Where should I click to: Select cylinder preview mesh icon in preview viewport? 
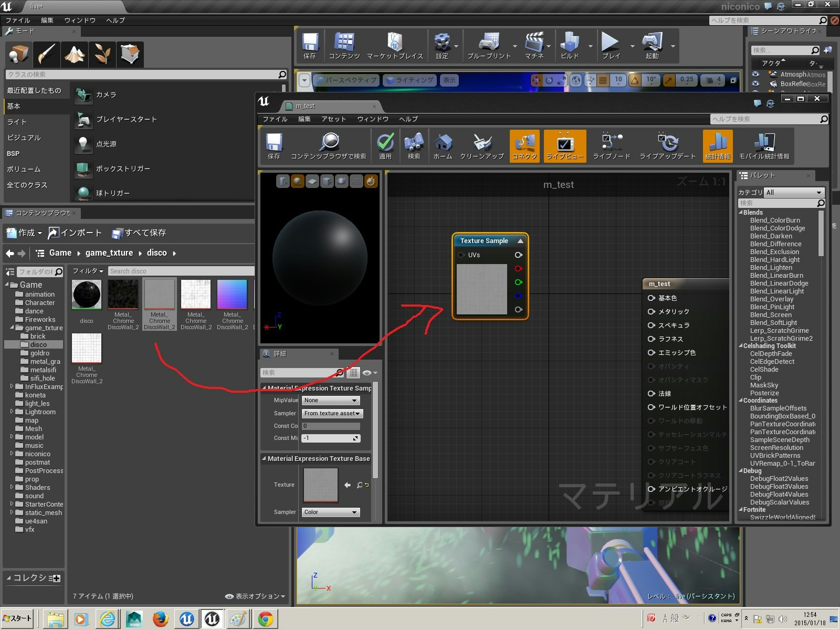pos(282,182)
